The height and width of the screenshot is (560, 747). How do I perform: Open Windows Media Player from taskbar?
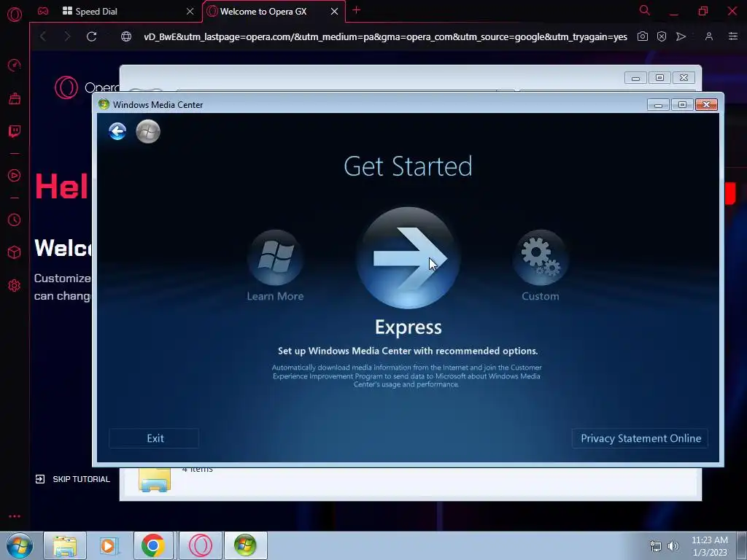108,545
